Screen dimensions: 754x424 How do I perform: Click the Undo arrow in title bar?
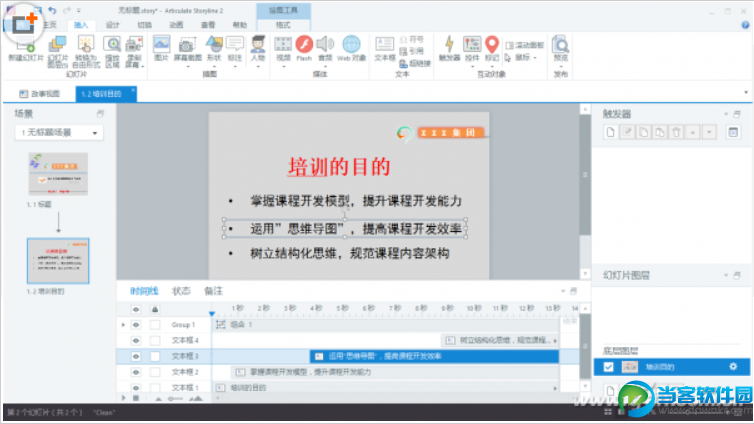[x=52, y=10]
